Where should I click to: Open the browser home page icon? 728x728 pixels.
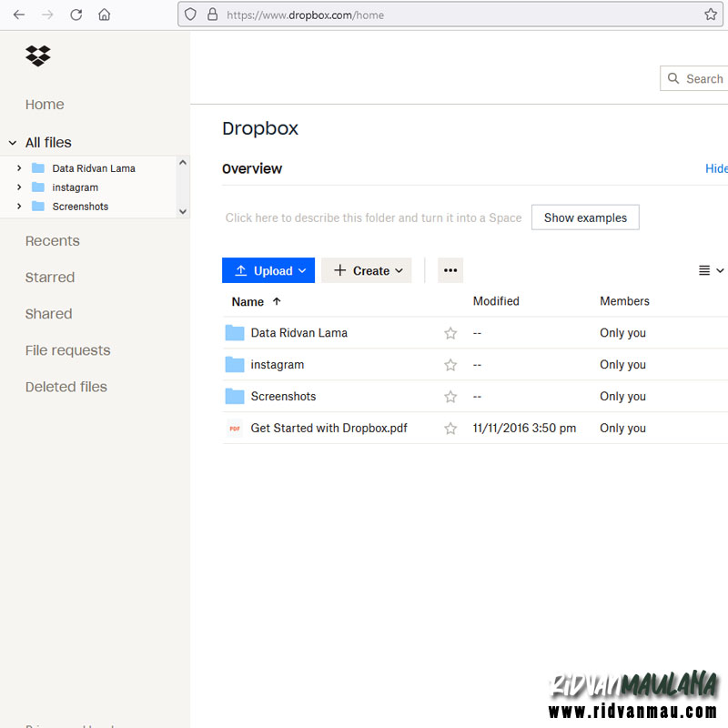[x=105, y=15]
